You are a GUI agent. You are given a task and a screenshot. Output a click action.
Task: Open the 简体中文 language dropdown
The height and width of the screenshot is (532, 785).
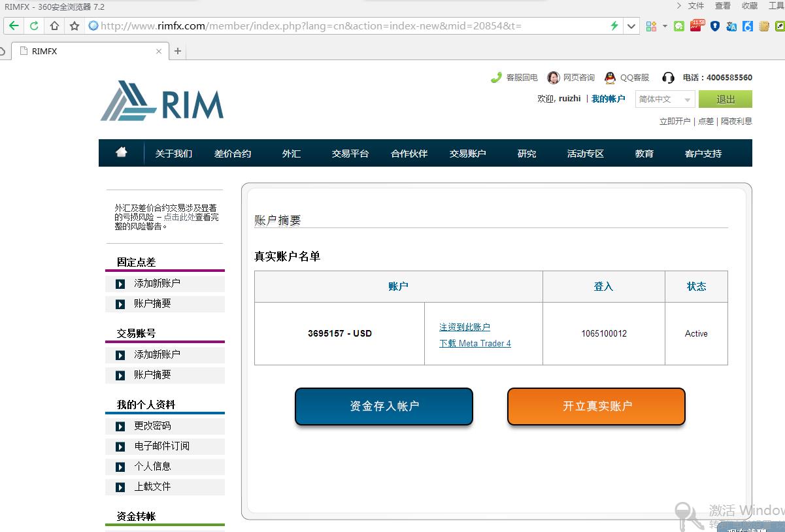(x=665, y=99)
